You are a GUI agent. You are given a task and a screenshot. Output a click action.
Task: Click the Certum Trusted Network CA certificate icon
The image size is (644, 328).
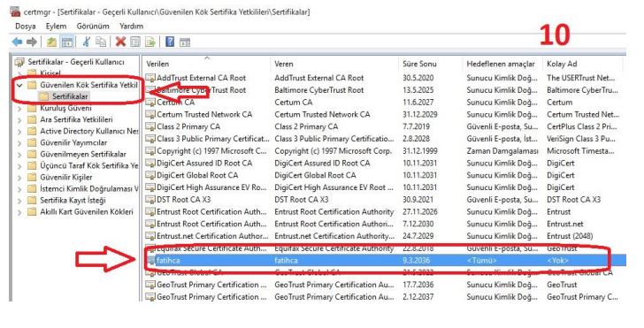click(150, 115)
